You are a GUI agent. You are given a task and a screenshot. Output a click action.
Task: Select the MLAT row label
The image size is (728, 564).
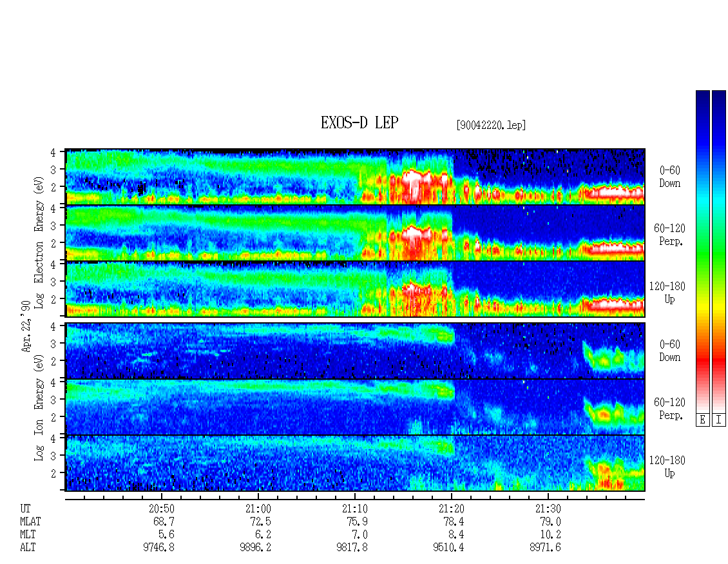(x=31, y=521)
